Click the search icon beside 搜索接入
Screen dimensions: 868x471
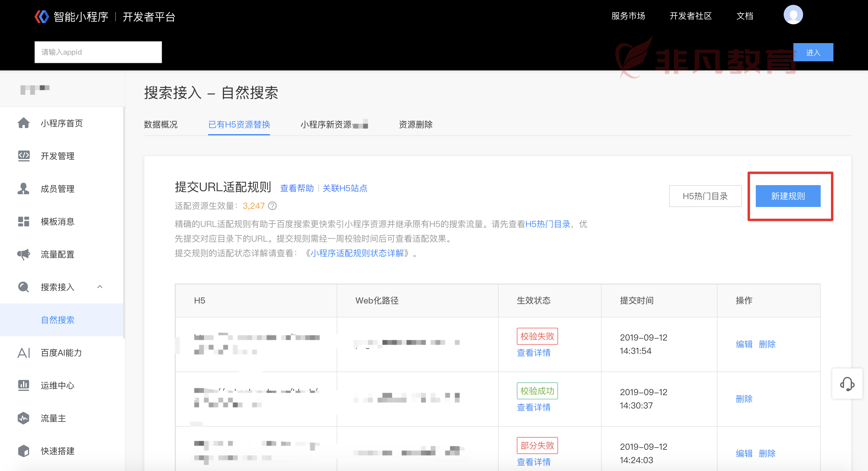pyautogui.click(x=24, y=287)
